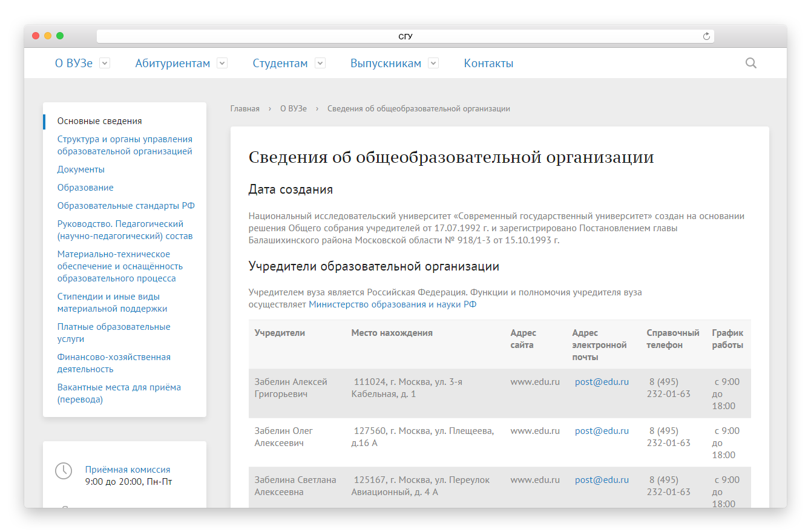
Task: Expand the Студентам dropdown arrow
Action: point(320,63)
